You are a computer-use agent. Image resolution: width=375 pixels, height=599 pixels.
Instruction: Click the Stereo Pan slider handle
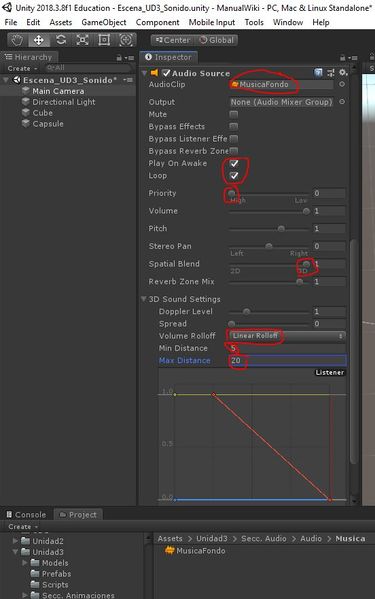tap(269, 246)
